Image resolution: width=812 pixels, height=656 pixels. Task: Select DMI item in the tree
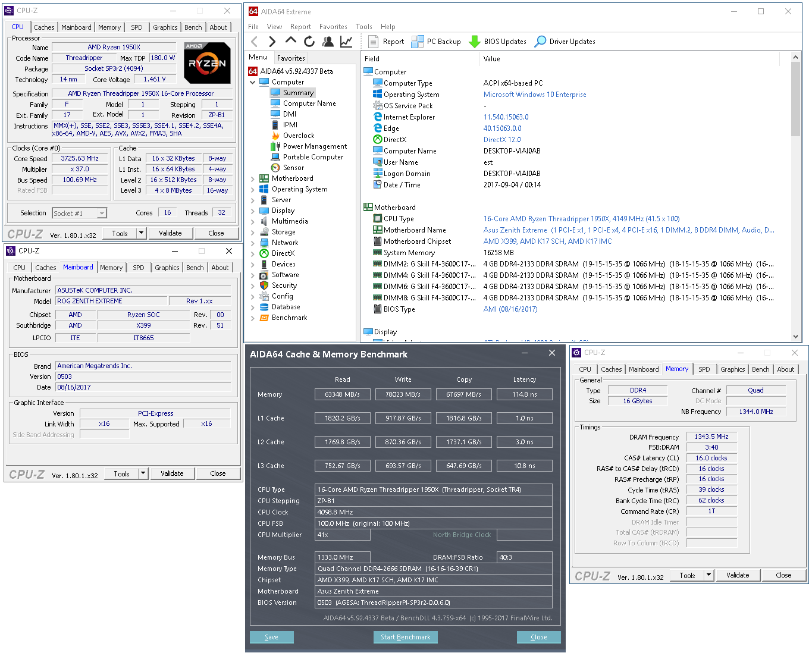[x=283, y=114]
